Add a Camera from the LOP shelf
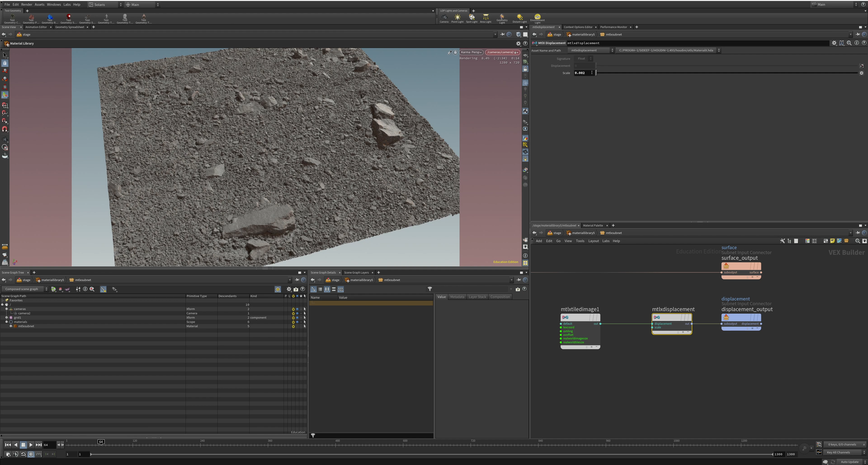This screenshot has width=868, height=465. pyautogui.click(x=444, y=18)
